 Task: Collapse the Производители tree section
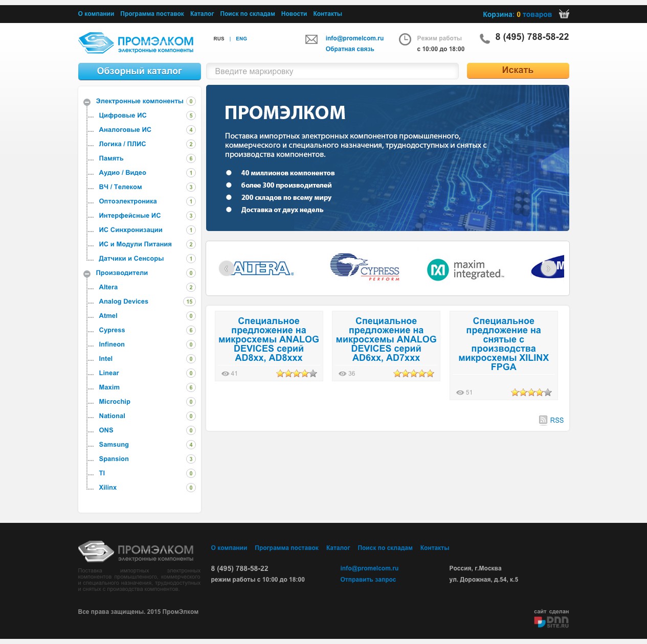87,274
